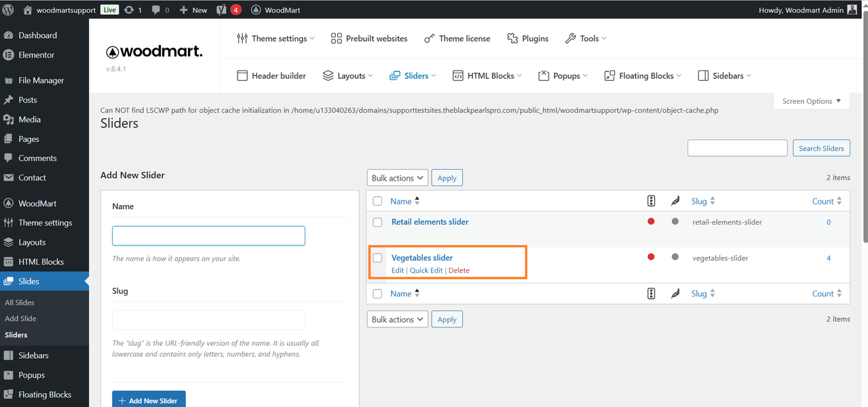Image resolution: width=868 pixels, height=407 pixels.
Task: Click the Search Sliders button
Action: coord(821,148)
